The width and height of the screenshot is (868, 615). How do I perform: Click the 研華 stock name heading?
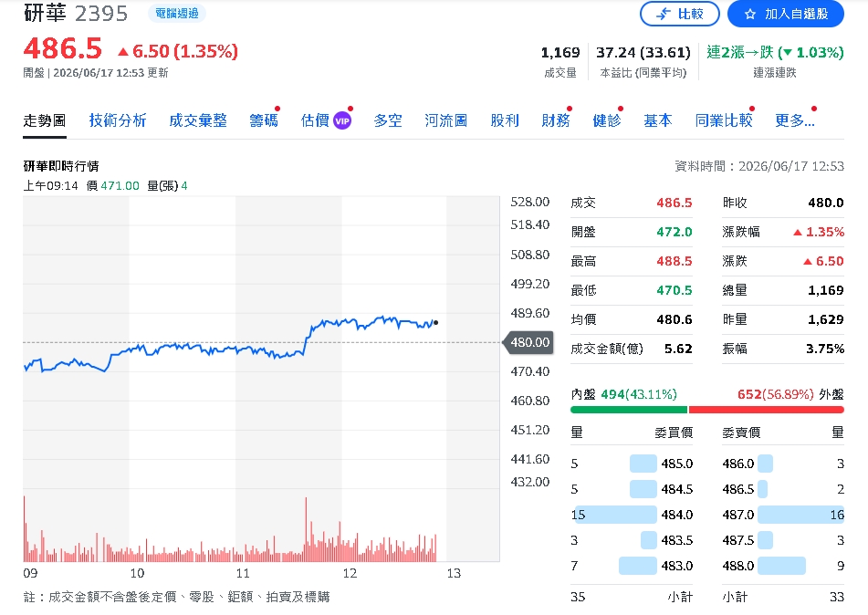pos(45,14)
